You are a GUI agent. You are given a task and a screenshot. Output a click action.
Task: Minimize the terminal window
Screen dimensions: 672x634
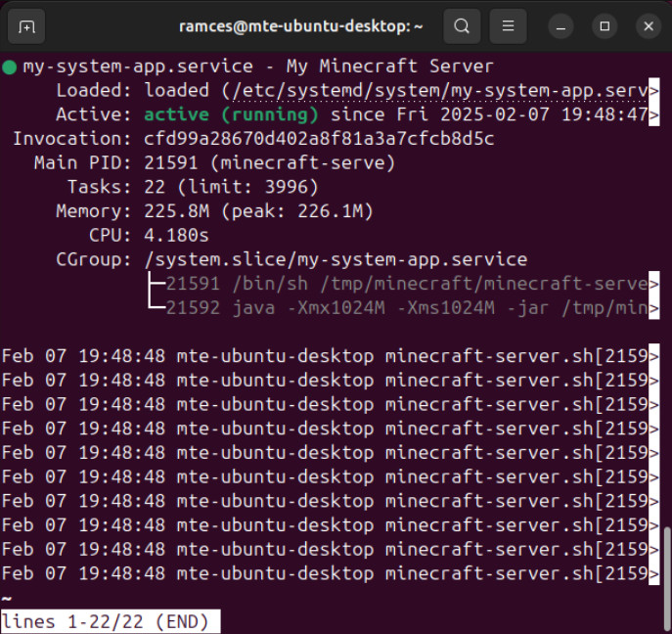click(560, 26)
